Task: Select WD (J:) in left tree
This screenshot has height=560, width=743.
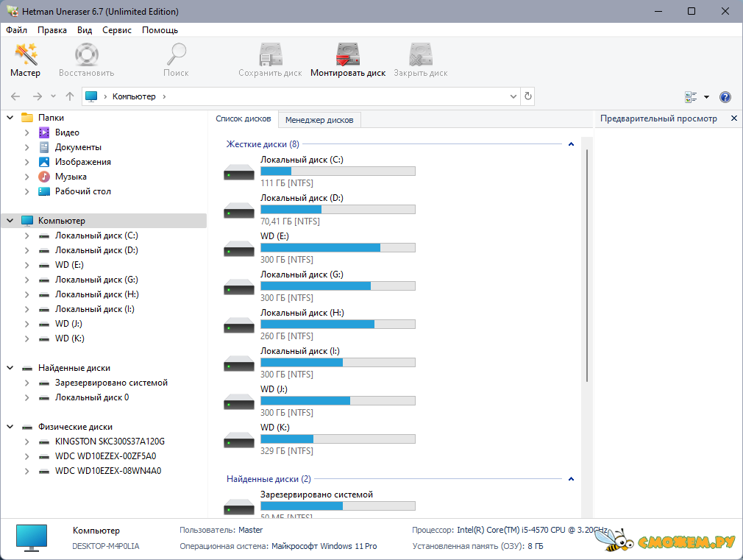Action: click(68, 324)
